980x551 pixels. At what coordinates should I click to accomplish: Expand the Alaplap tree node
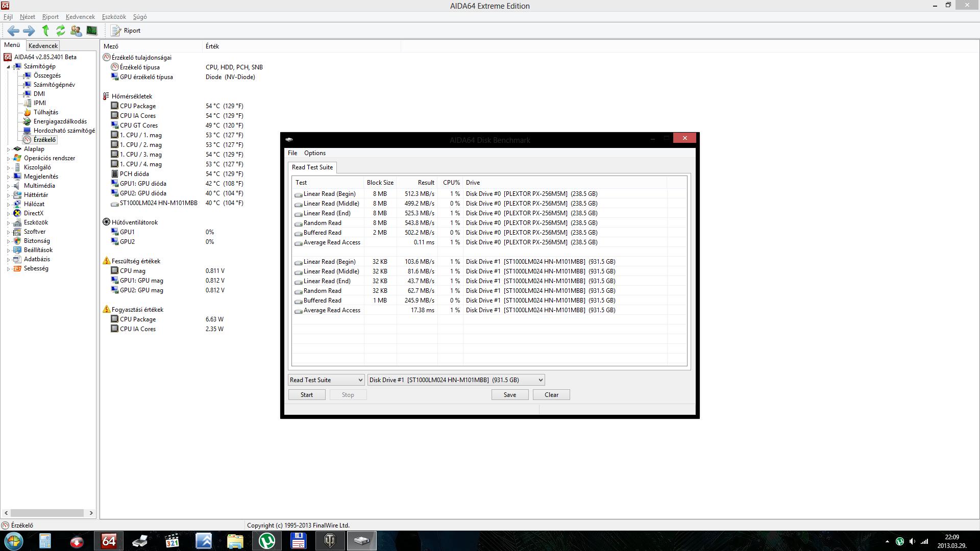(8, 149)
